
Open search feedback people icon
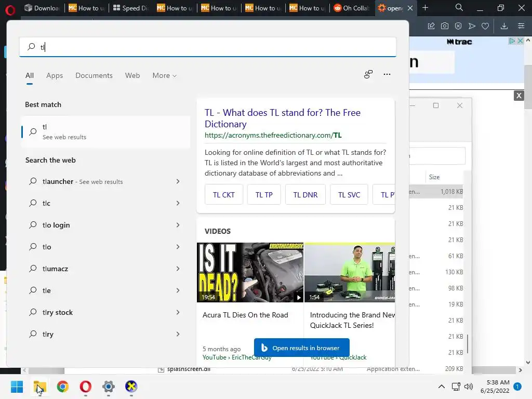pos(368,74)
